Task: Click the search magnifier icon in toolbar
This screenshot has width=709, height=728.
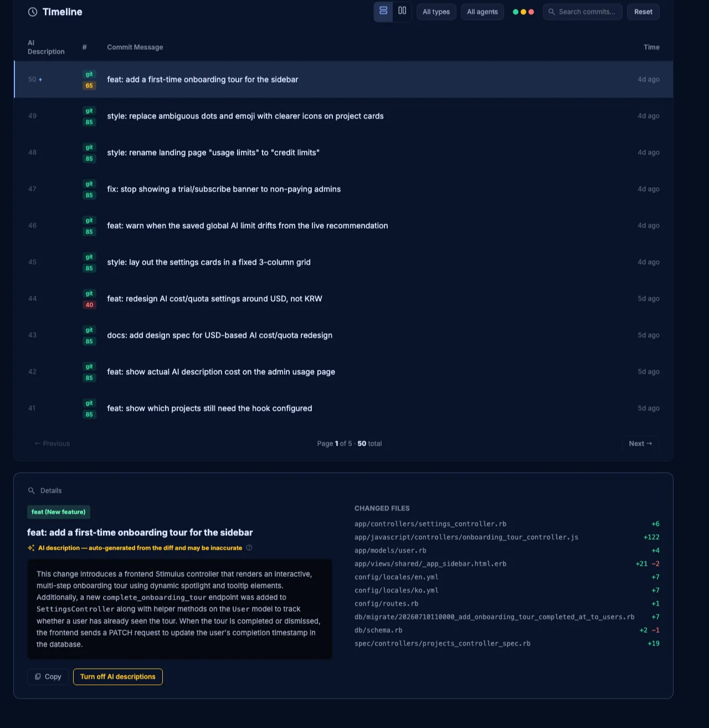Action: [552, 12]
